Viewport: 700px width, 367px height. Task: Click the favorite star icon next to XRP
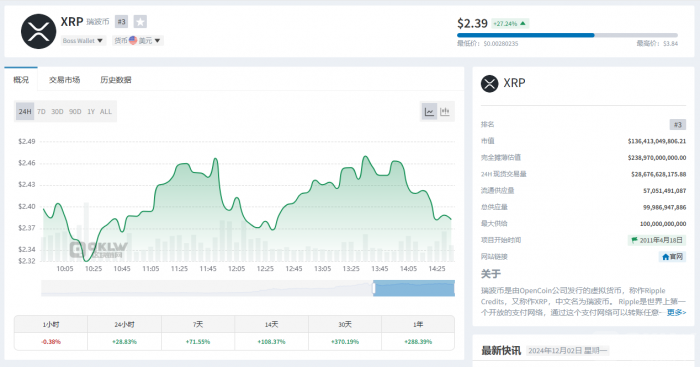pos(140,21)
